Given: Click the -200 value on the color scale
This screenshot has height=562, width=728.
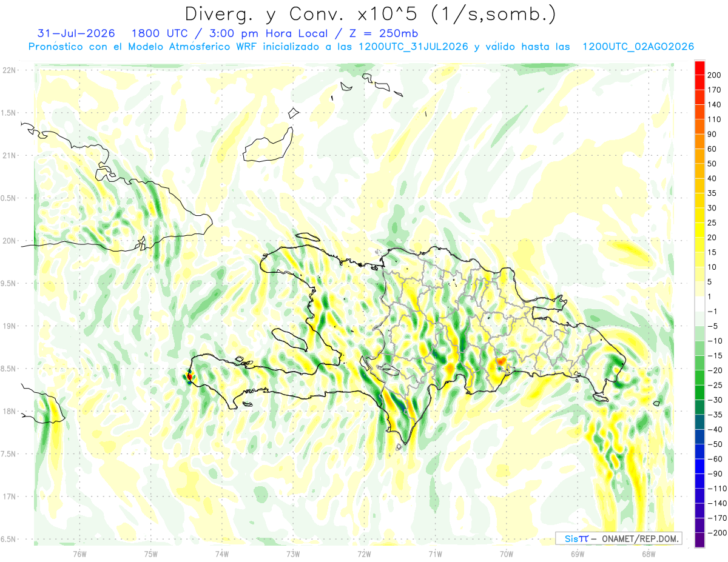Looking at the screenshot, I should 716,534.
